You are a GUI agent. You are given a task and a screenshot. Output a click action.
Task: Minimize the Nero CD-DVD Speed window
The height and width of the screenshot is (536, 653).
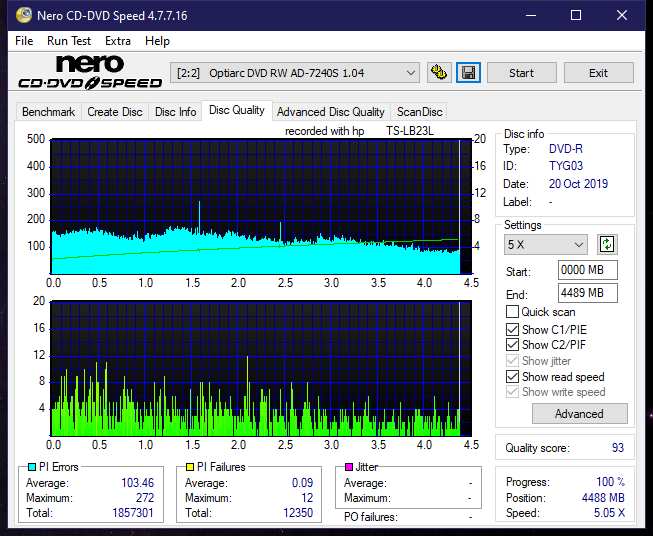click(531, 15)
